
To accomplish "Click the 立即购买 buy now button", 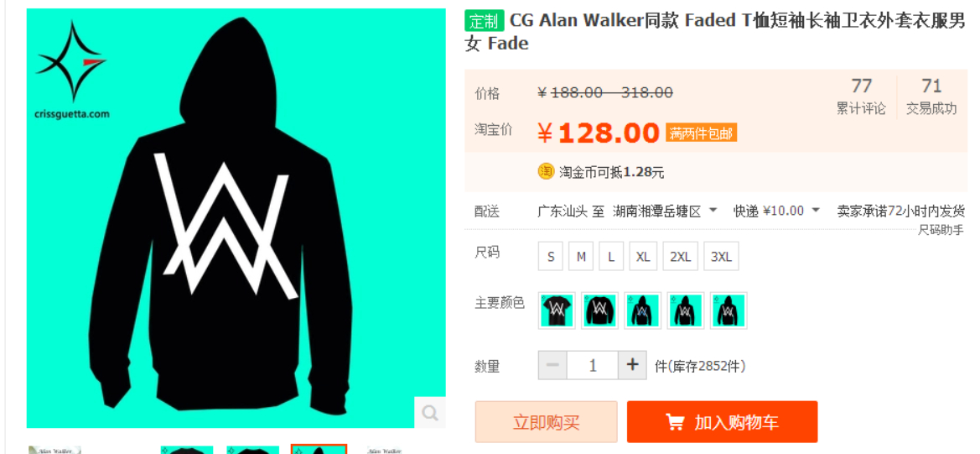I will pyautogui.click(x=547, y=422).
